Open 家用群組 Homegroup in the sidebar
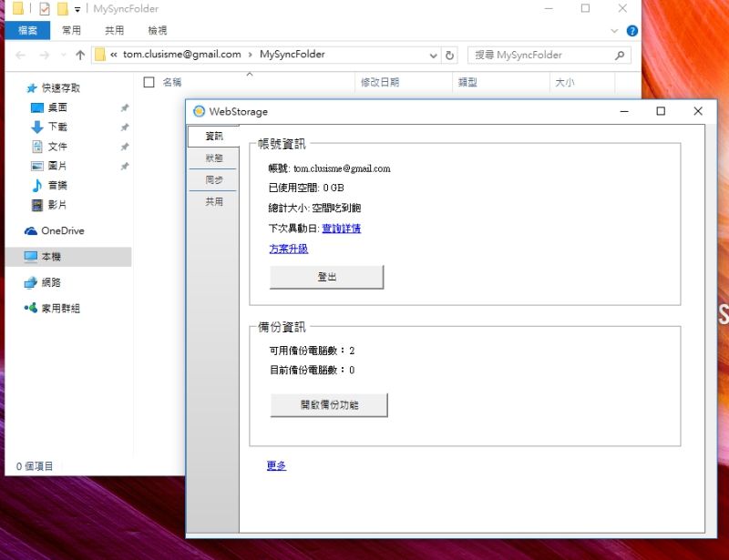Viewport: 729px width, 560px height. [x=60, y=309]
